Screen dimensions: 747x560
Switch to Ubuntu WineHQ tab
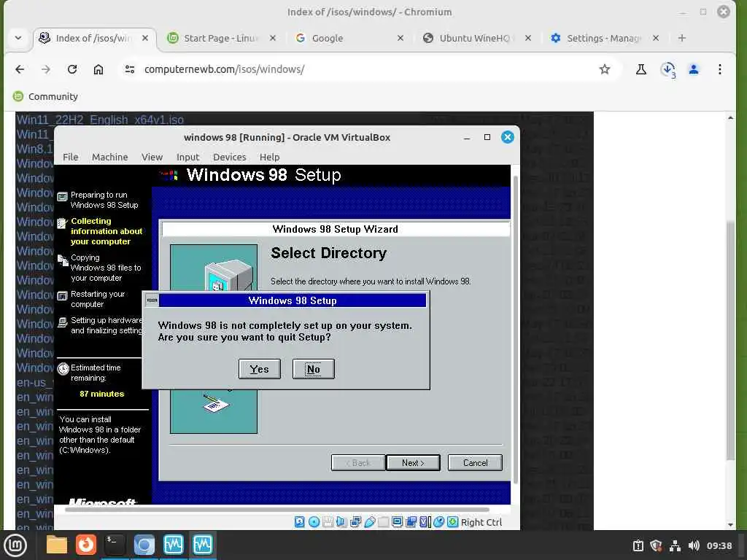coord(477,38)
